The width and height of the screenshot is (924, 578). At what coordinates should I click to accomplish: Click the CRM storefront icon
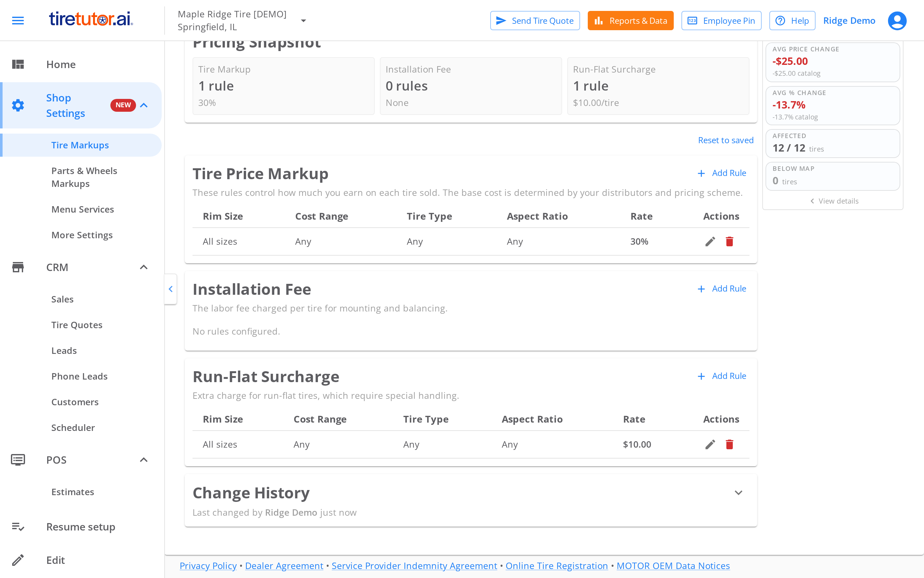[18, 267]
